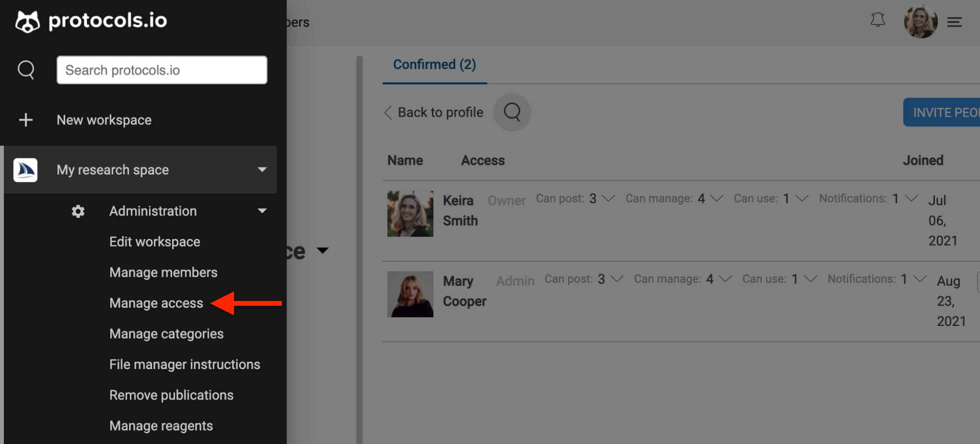Click the My research space workspace icon

pyautogui.click(x=25, y=170)
